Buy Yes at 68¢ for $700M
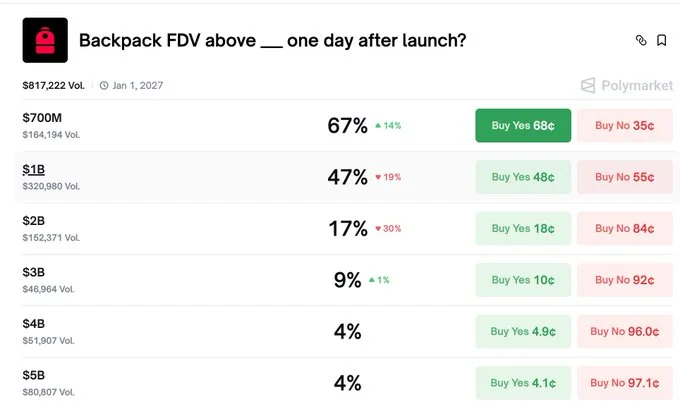This screenshot has height=414, width=680. point(523,125)
